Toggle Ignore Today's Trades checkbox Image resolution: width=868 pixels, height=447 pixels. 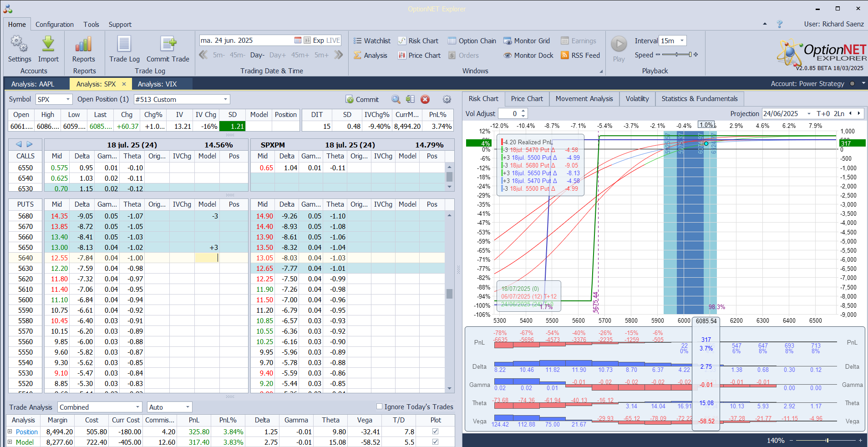tap(379, 406)
